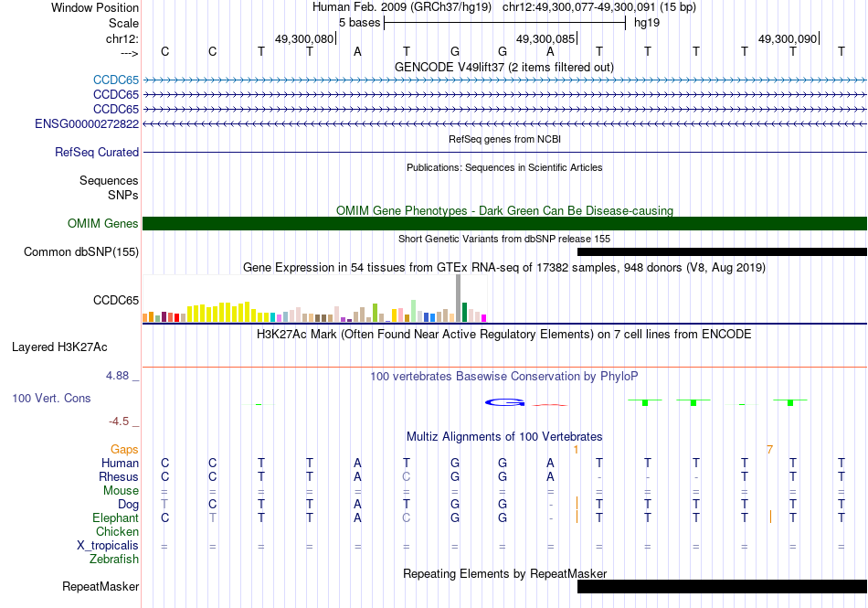Viewport: 868px width, 608px height.
Task: Click the orange gap count 7
Action: (x=769, y=450)
